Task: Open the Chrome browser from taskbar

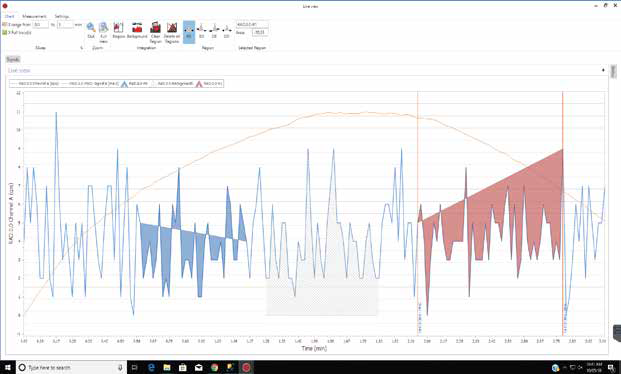Action: (x=214, y=368)
